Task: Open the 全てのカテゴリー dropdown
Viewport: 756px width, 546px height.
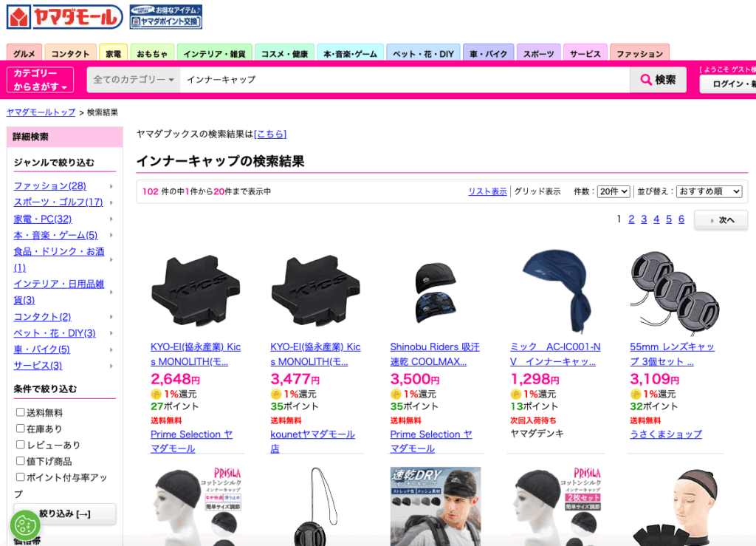Action: [134, 80]
